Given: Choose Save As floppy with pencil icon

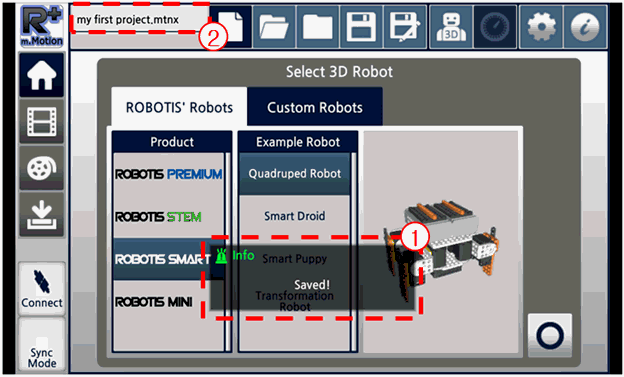Looking at the screenshot, I should 405,27.
